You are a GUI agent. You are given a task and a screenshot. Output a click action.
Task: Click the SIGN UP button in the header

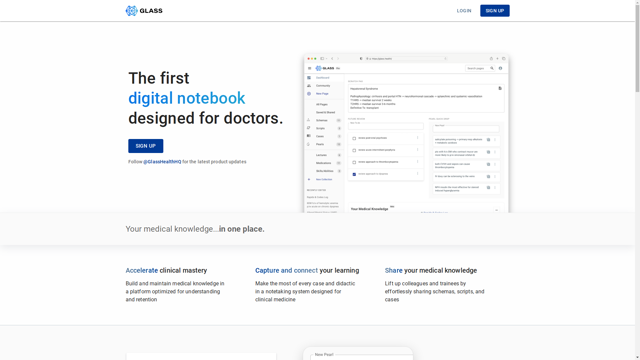[495, 11]
